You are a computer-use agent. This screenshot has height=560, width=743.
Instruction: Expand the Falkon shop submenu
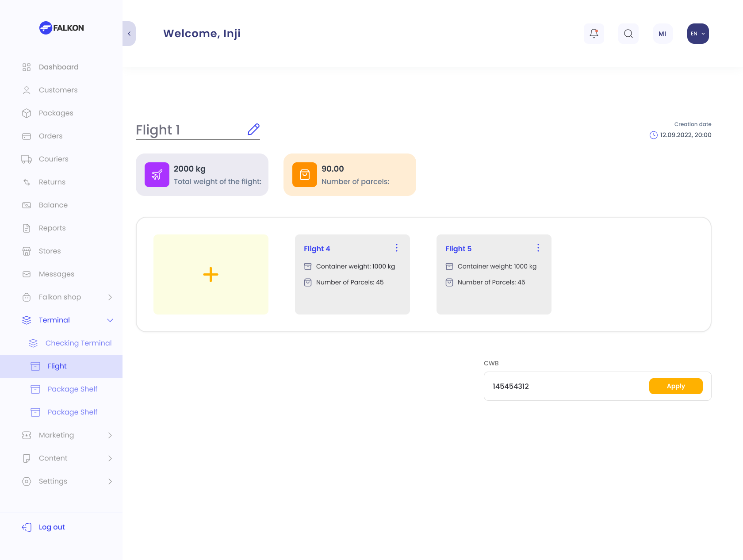click(110, 297)
